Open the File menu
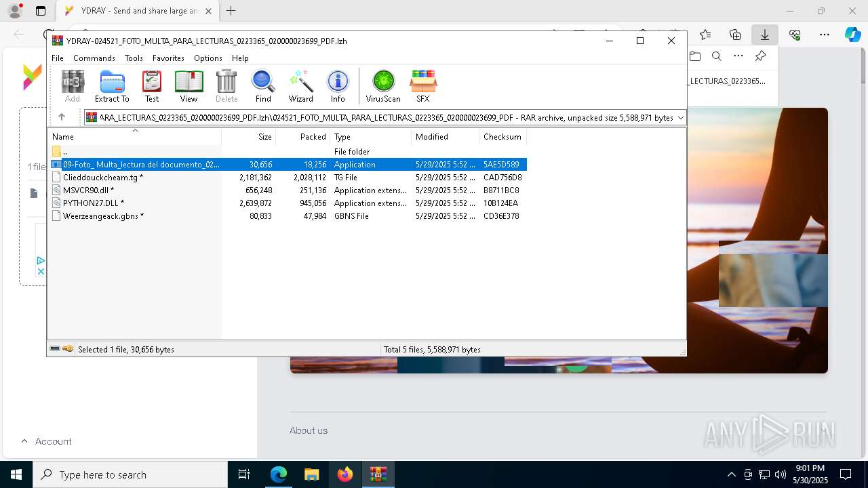 pyautogui.click(x=58, y=58)
